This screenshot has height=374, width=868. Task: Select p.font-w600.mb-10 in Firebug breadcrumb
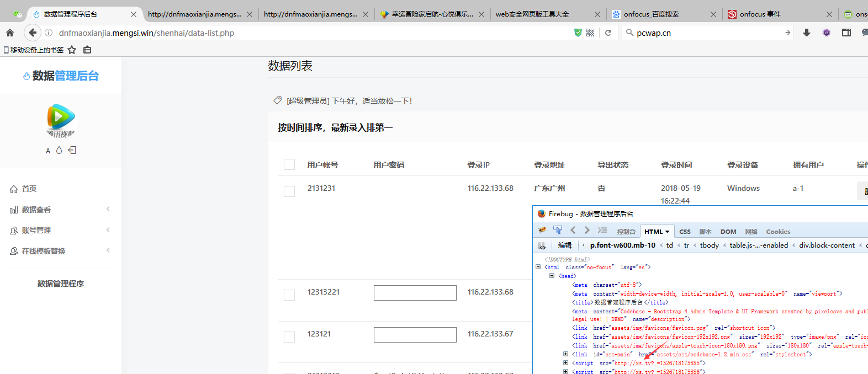click(x=622, y=245)
